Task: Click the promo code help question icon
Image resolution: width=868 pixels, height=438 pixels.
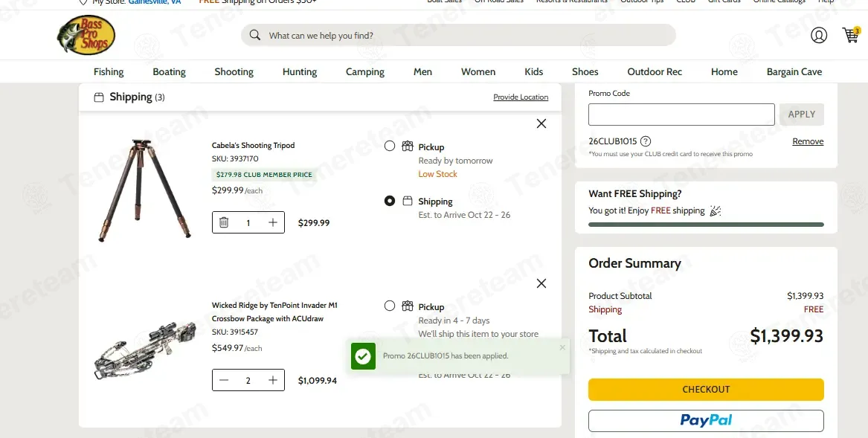Action: (646, 141)
